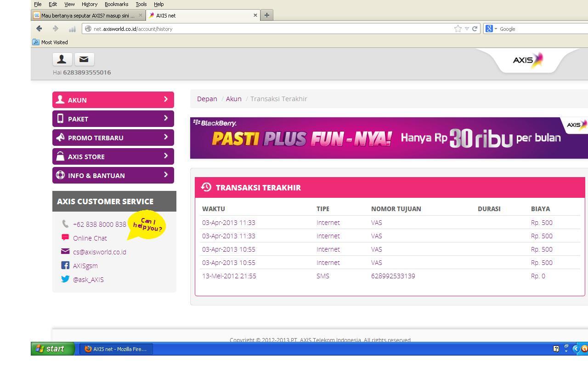Click the BlackBerry promo banner
588x368 pixels.
(x=389, y=138)
